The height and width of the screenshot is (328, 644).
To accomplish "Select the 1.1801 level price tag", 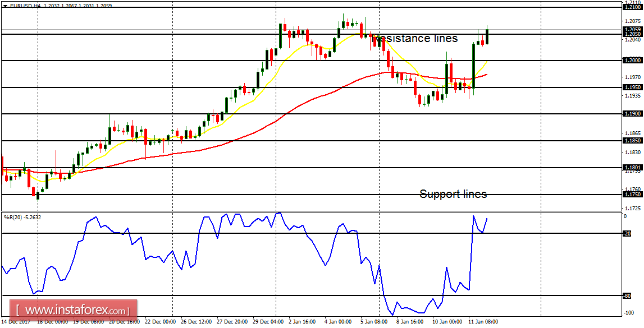I will point(633,167).
